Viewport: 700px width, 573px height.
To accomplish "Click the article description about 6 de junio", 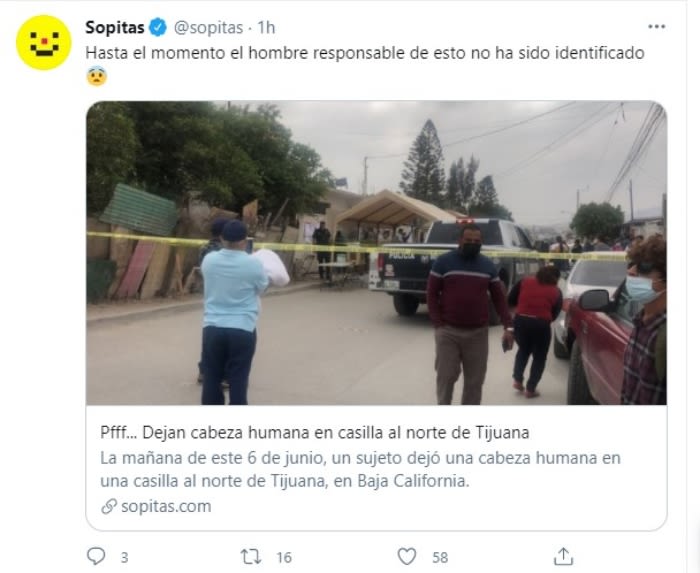I will point(360,469).
